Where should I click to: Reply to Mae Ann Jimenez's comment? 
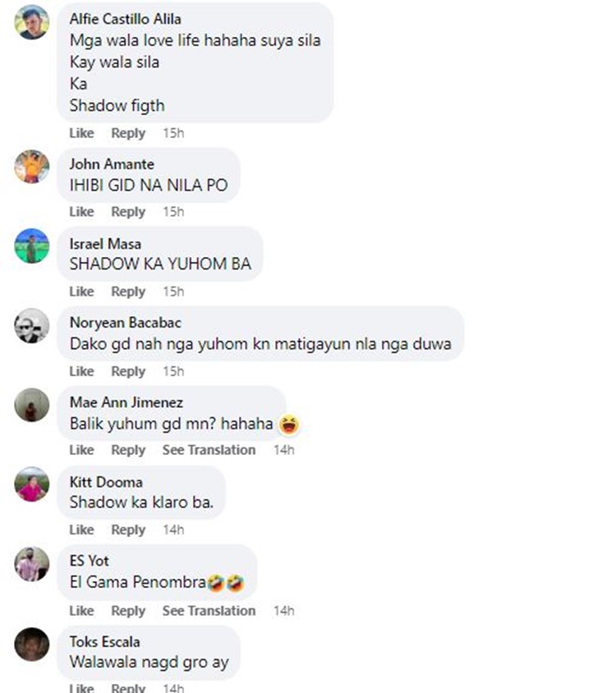pos(128,450)
